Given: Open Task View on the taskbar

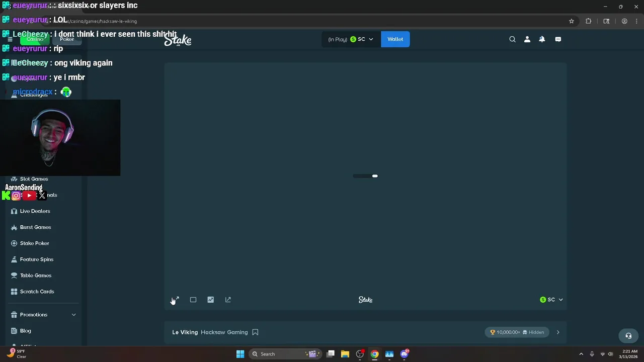Looking at the screenshot, I should [331, 354].
